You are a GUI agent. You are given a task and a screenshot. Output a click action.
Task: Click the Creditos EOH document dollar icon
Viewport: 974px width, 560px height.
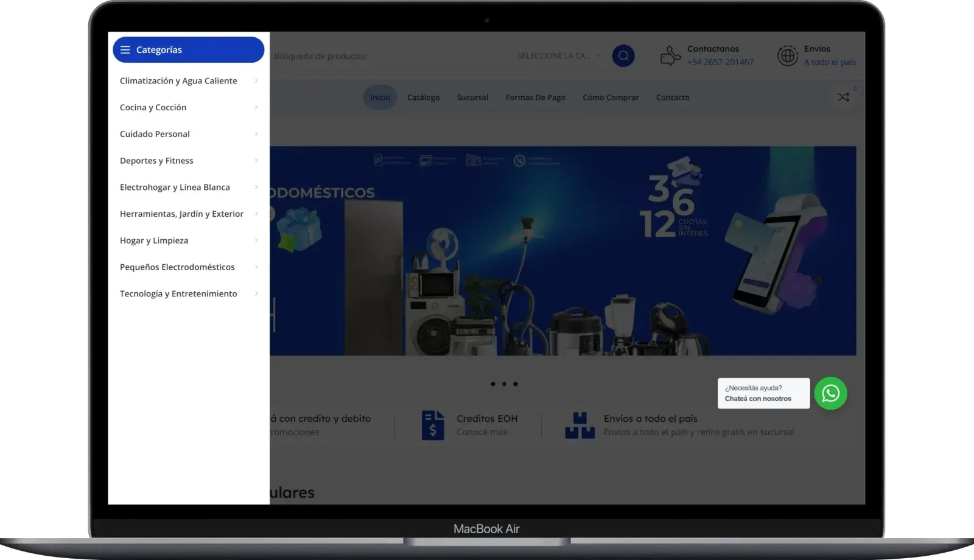433,425
